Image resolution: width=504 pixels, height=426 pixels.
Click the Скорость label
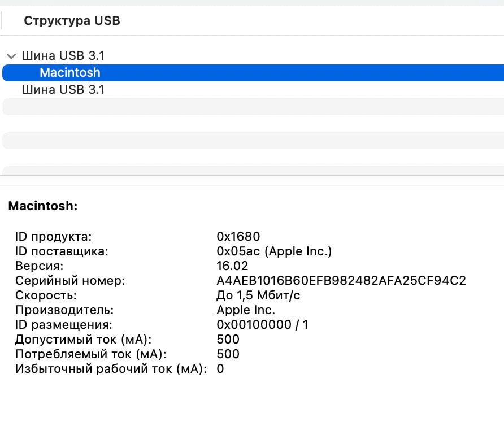point(46,295)
